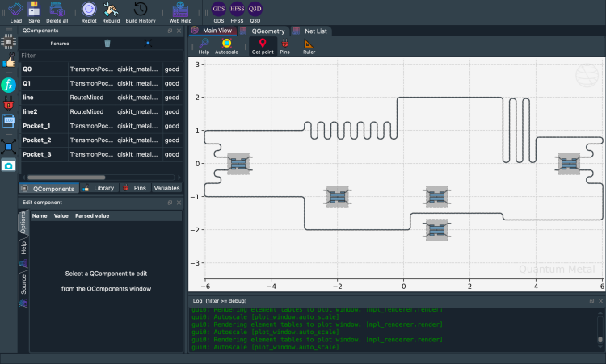The image size is (606, 364).
Task: Click the fullscreen arrows icon in sidebar
Action: pos(9,147)
